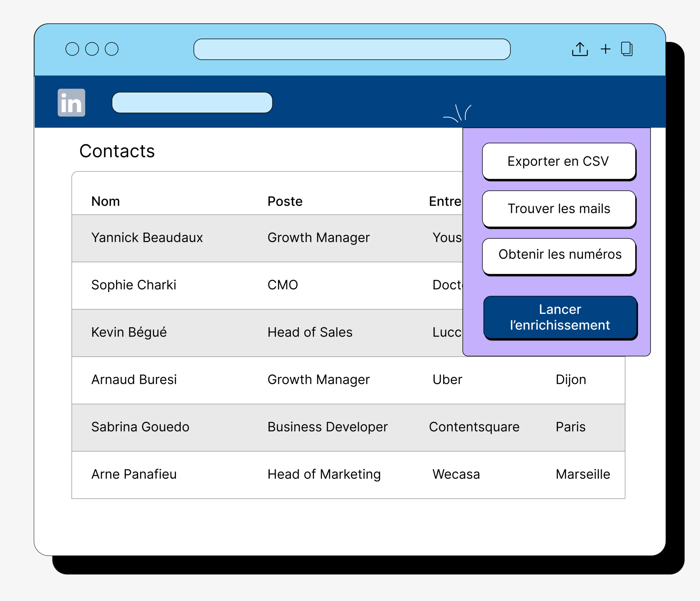This screenshot has height=601, width=700.
Task: Click the LinkedIn logo icon
Action: point(71,103)
